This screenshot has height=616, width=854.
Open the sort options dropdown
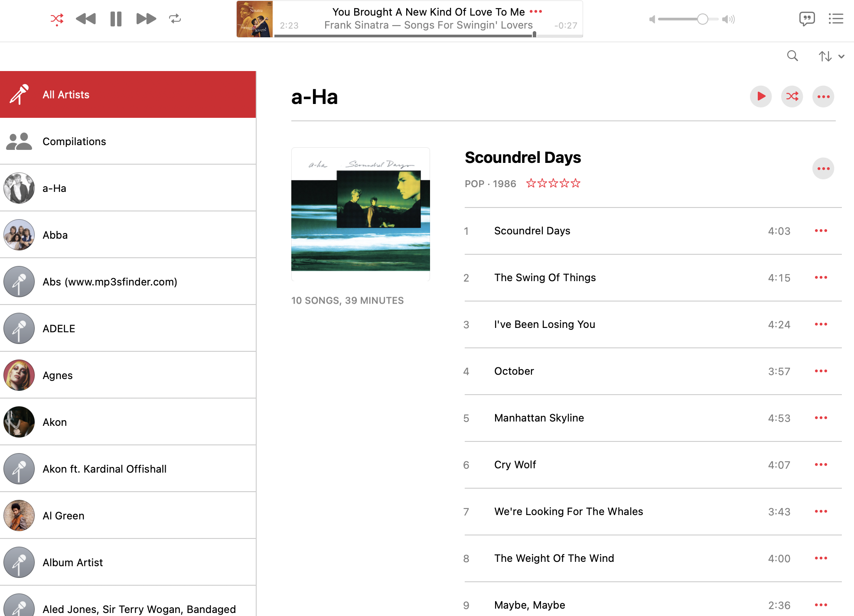coord(831,56)
